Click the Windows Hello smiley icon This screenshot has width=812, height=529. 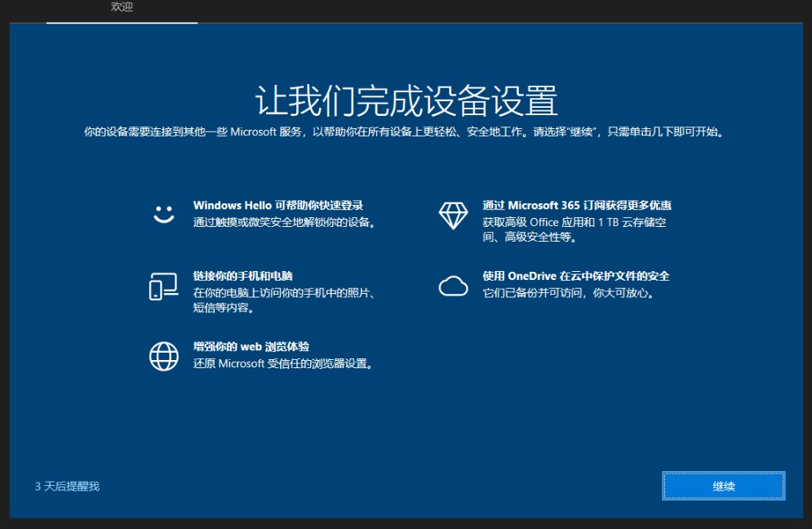click(163, 212)
